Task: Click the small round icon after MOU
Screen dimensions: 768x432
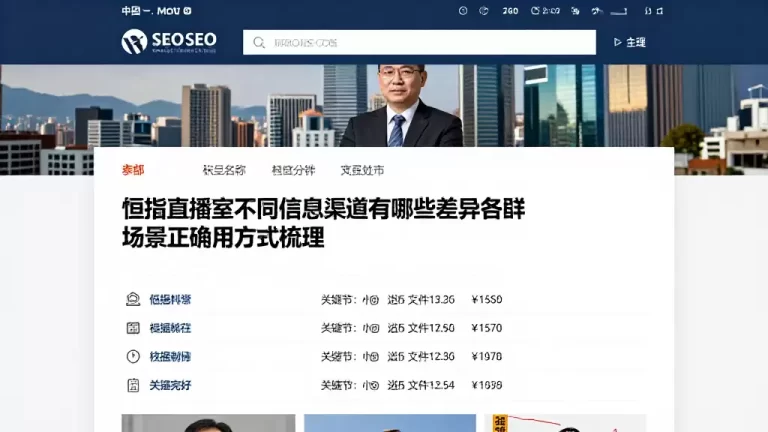Action: 187,11
